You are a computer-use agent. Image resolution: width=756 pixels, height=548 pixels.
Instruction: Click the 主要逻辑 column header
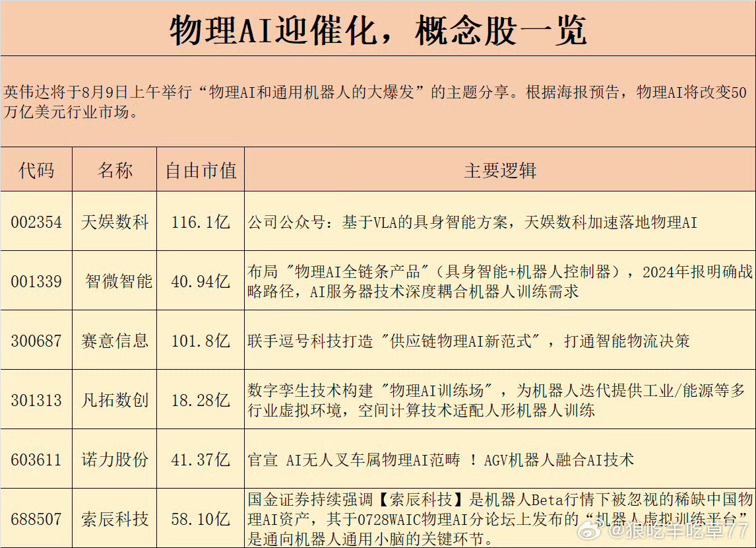[x=500, y=169]
